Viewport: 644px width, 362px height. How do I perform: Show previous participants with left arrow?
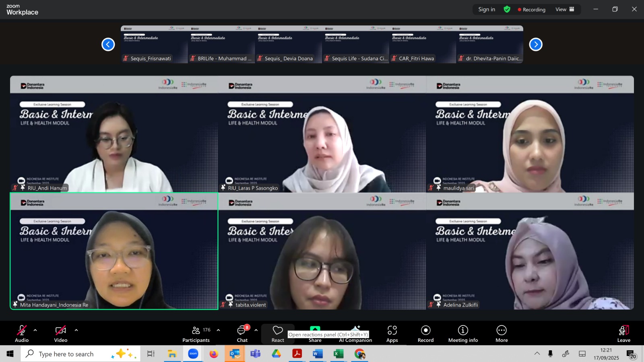coord(108,44)
